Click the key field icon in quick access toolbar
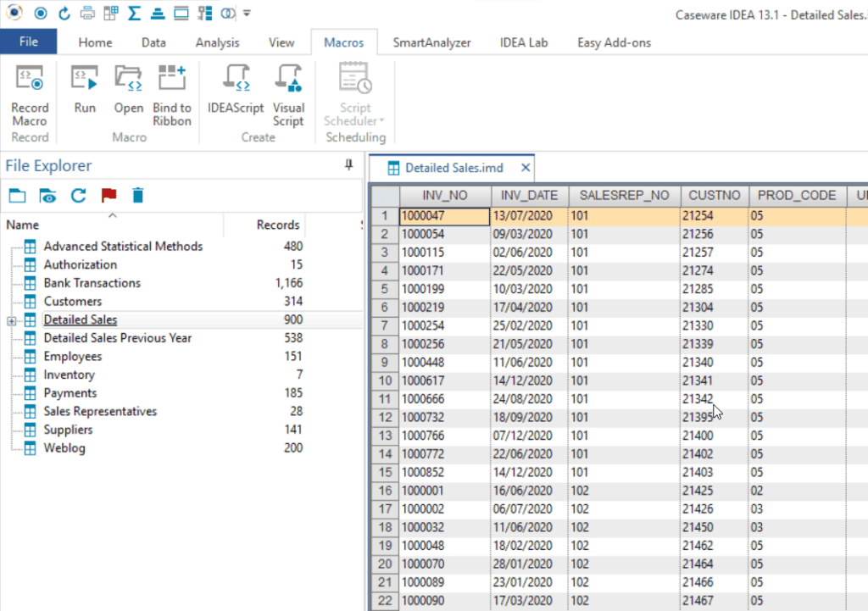Screen dimensions: 868x611 coord(205,14)
